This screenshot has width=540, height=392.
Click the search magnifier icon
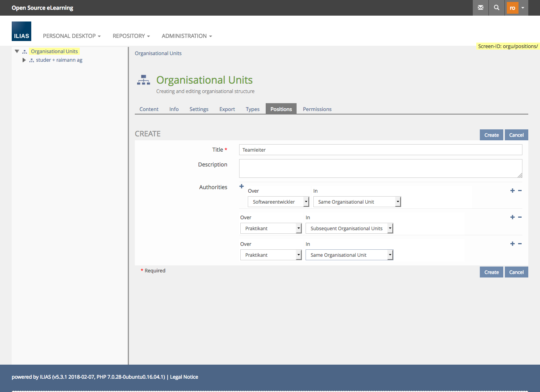point(496,7)
